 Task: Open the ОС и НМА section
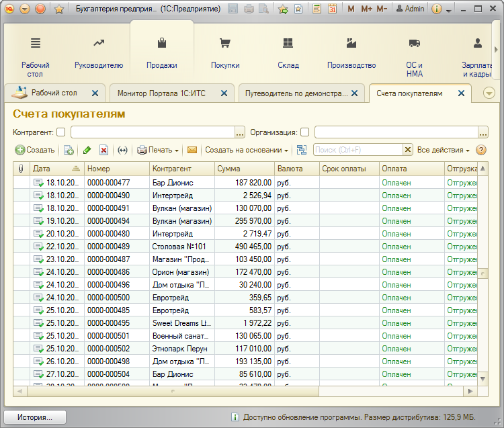tap(415, 57)
